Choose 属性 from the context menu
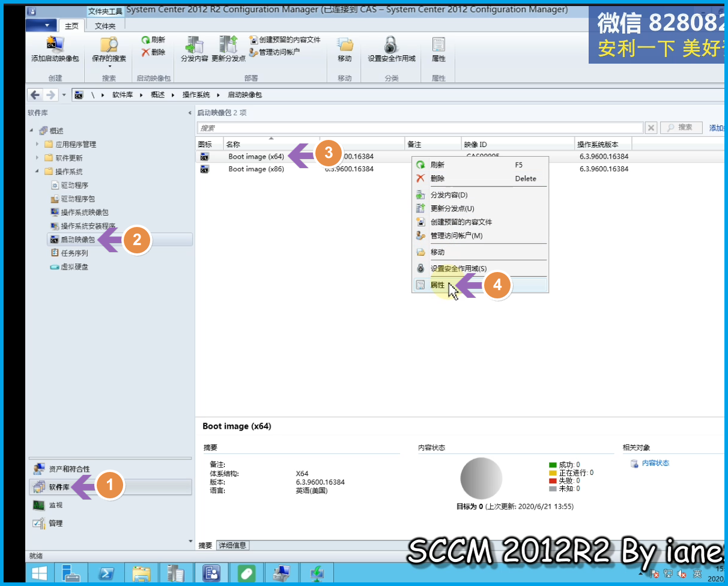 coord(480,285)
